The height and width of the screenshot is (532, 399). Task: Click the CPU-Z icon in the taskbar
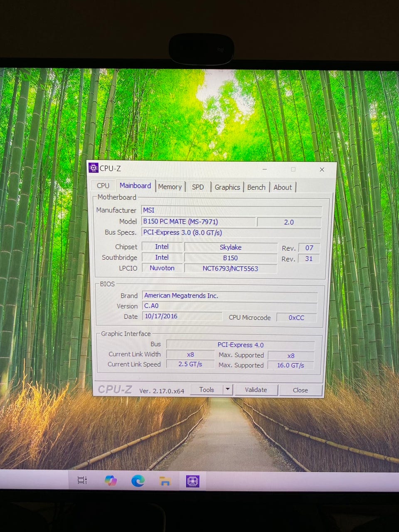click(192, 481)
